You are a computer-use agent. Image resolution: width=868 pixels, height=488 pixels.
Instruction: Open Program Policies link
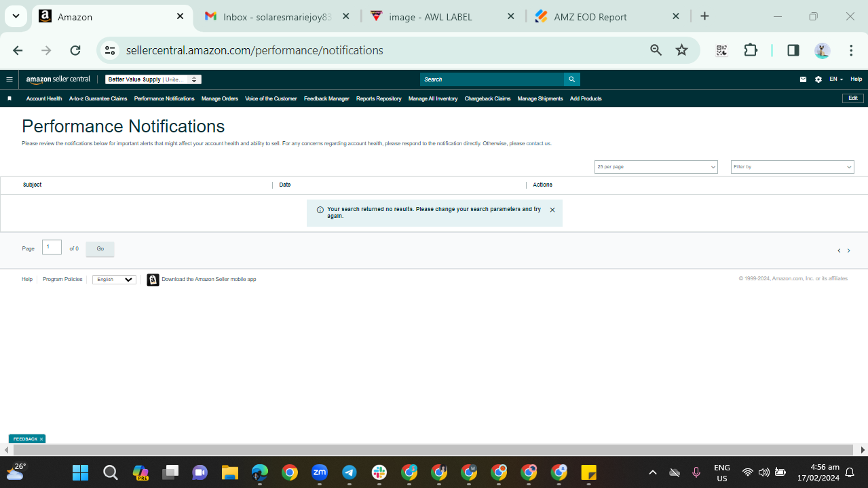tap(62, 279)
